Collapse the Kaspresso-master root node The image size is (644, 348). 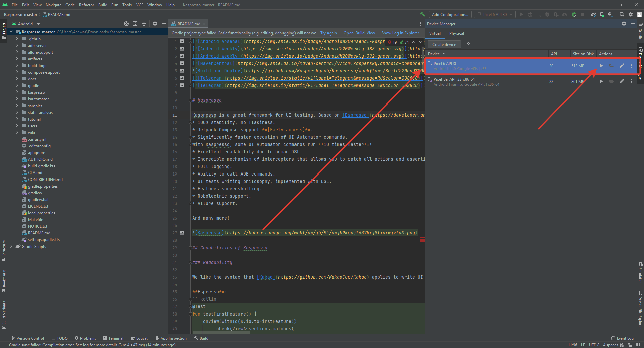click(x=11, y=32)
